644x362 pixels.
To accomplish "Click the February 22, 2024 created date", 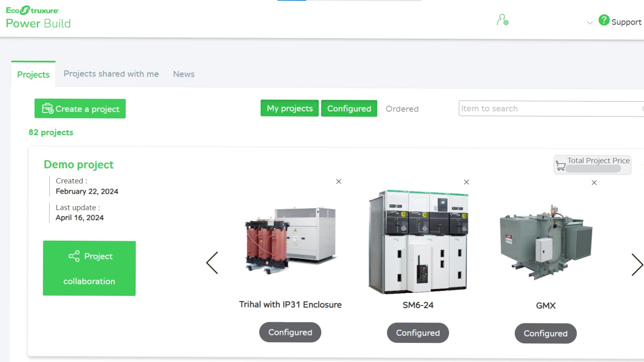I will coord(87,191).
